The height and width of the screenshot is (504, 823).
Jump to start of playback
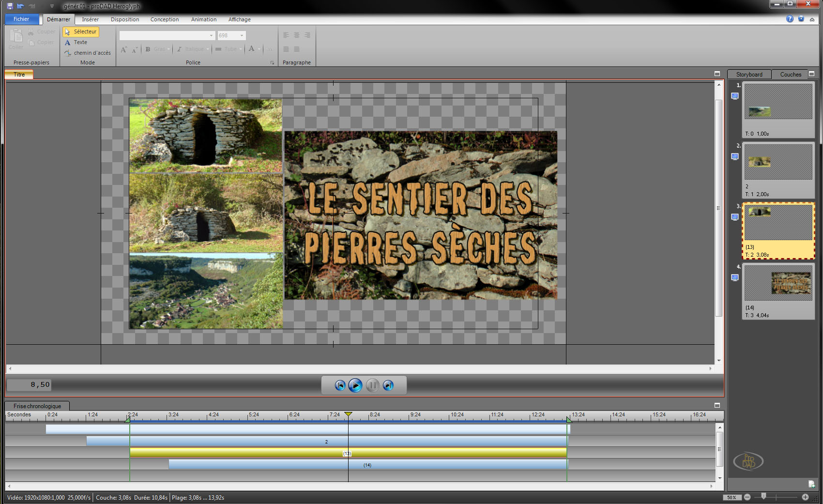click(340, 385)
